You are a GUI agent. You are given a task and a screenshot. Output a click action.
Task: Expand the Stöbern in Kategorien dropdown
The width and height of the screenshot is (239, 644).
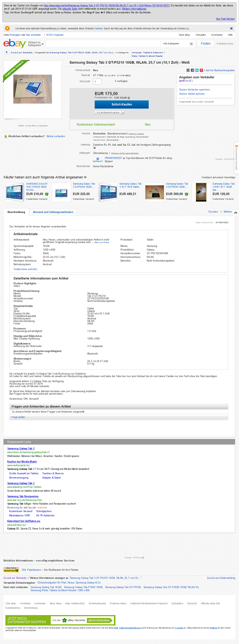[x=36, y=44]
